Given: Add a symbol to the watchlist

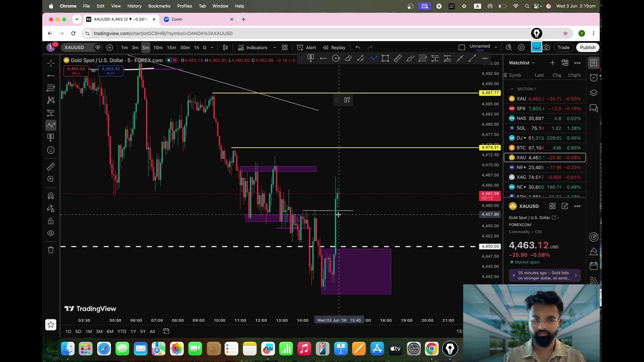Looking at the screenshot, I should tap(552, 63).
